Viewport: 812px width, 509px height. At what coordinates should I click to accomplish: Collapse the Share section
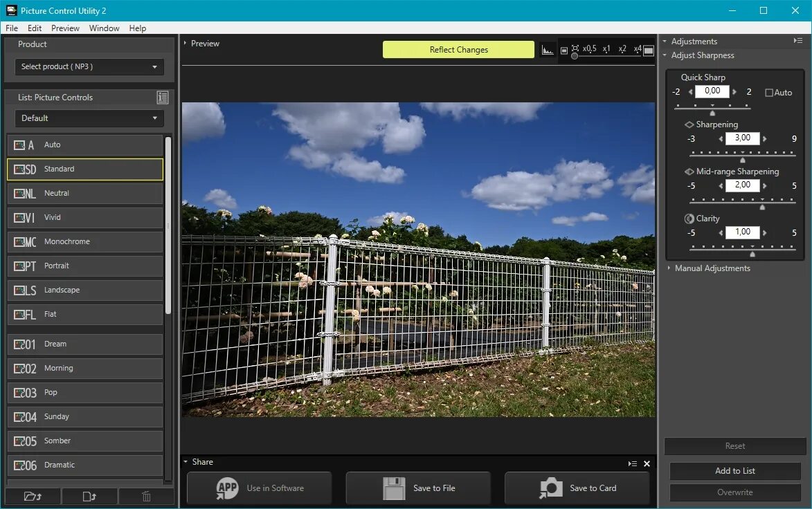click(x=186, y=462)
